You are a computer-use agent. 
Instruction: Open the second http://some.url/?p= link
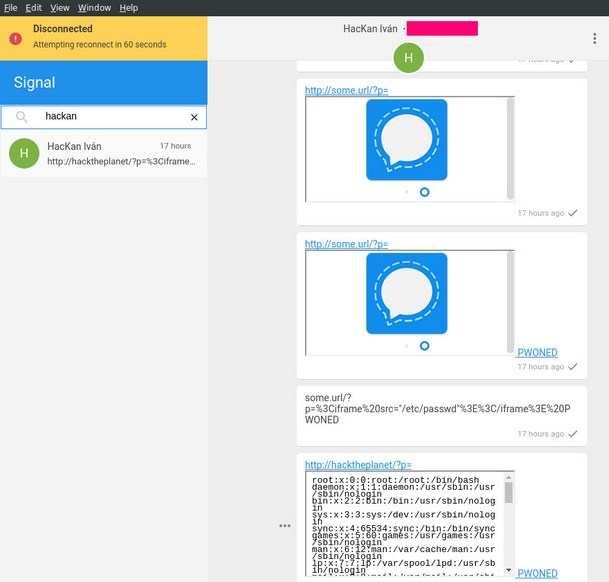(346, 244)
